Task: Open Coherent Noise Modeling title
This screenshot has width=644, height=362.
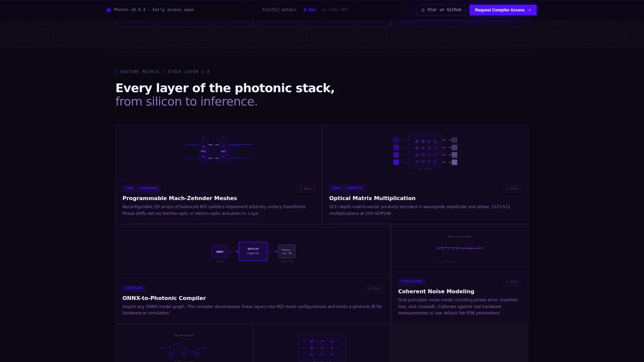Action: pos(436,291)
